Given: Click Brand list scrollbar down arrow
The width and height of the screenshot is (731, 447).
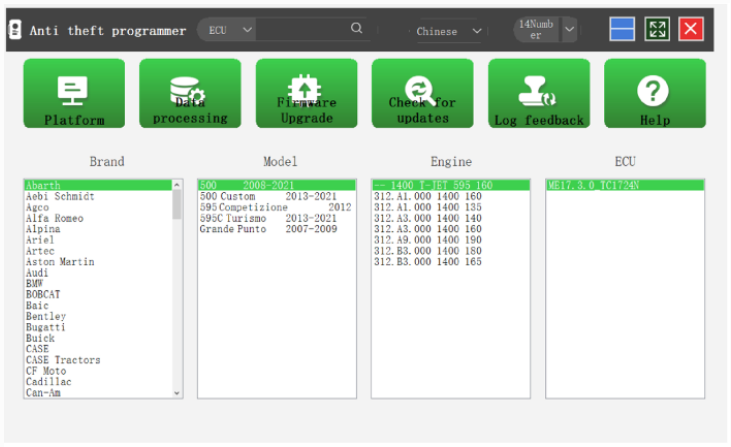Looking at the screenshot, I should (178, 393).
